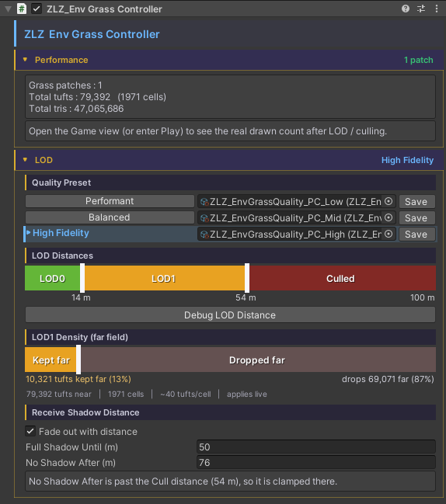
Task: Save the High Fidelity preset asset
Action: (x=417, y=235)
